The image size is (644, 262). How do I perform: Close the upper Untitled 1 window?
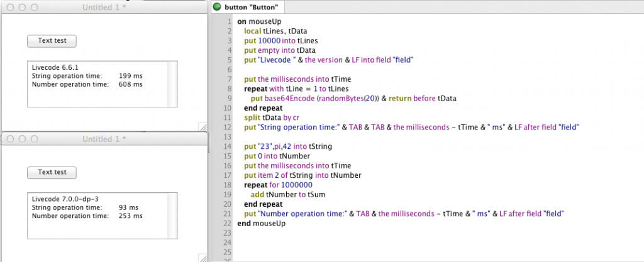(11, 8)
